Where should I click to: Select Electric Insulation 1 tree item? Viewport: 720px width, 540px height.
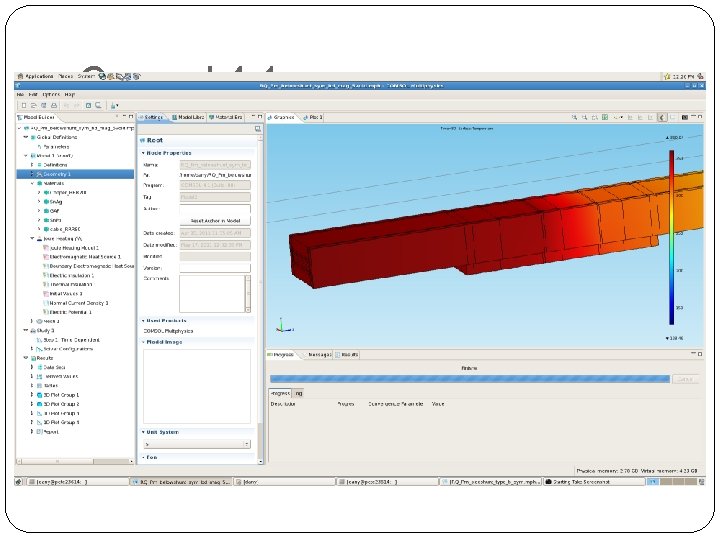click(x=68, y=276)
